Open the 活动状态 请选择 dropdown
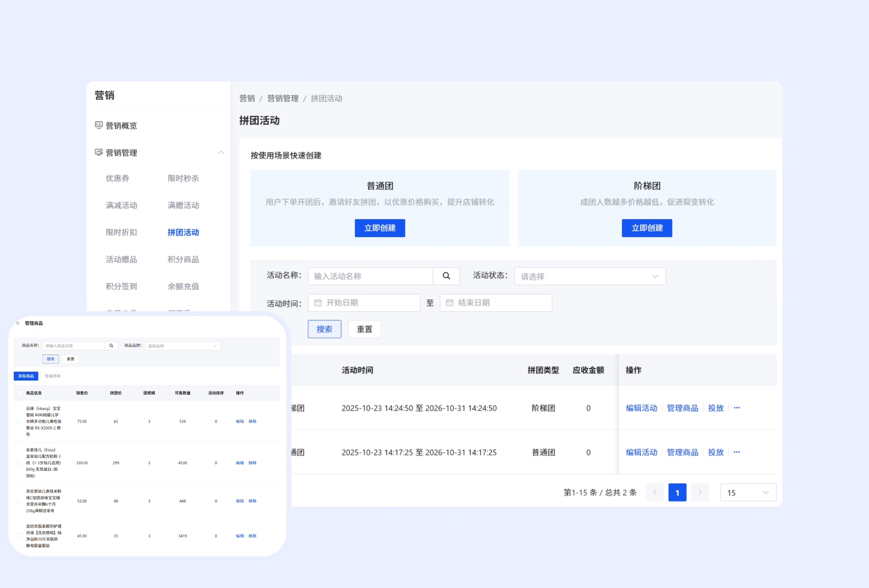Screen dimensions: 869x588 [590, 276]
